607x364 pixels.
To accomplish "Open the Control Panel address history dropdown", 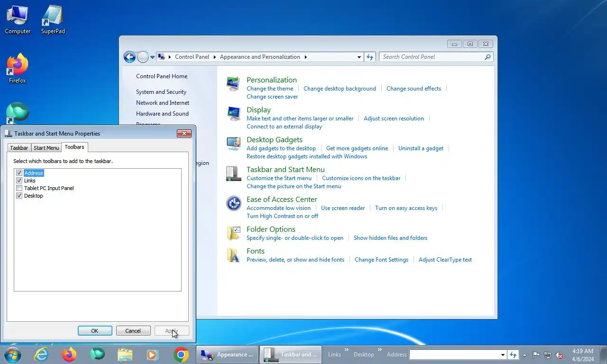I will pos(359,57).
